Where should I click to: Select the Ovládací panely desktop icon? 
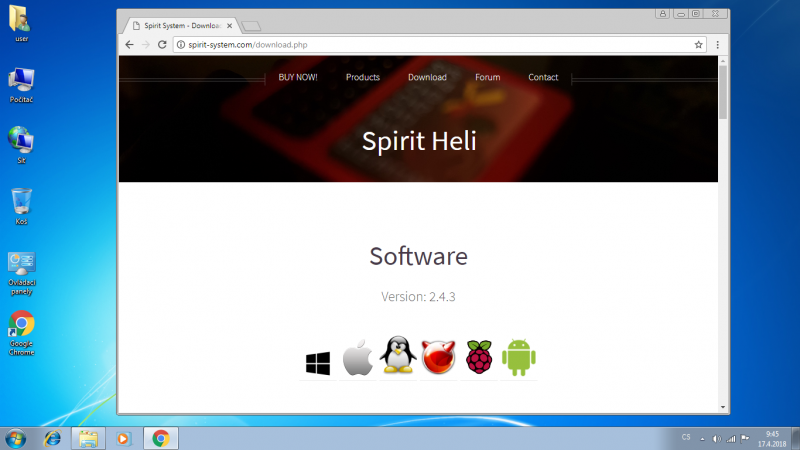click(21, 273)
